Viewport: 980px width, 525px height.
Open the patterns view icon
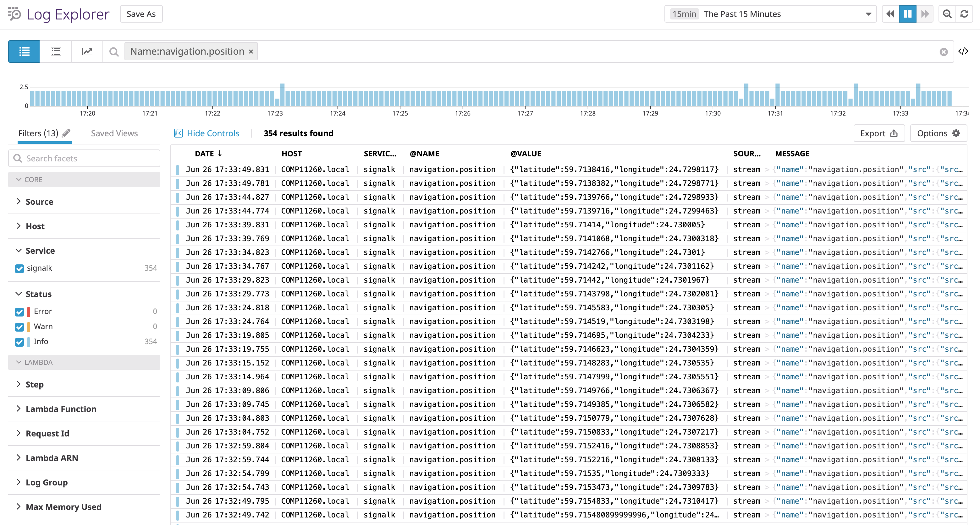pyautogui.click(x=56, y=51)
